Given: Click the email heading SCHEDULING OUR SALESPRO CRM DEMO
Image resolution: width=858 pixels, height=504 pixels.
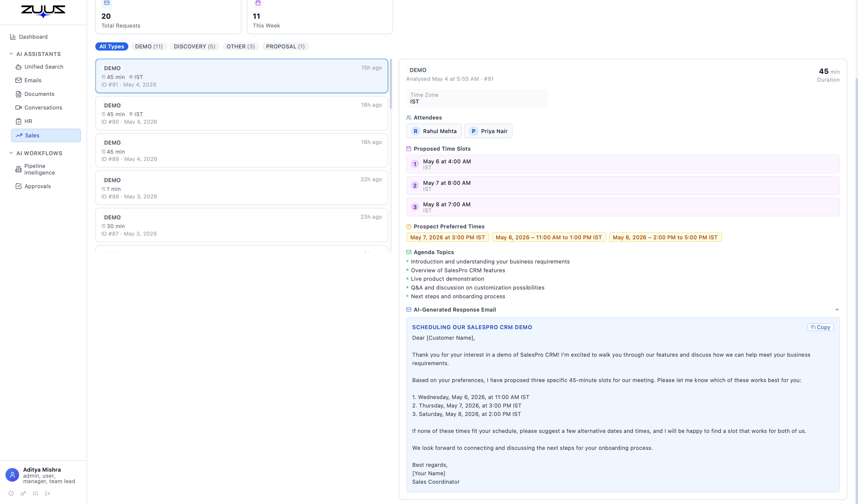Looking at the screenshot, I should [x=472, y=327].
